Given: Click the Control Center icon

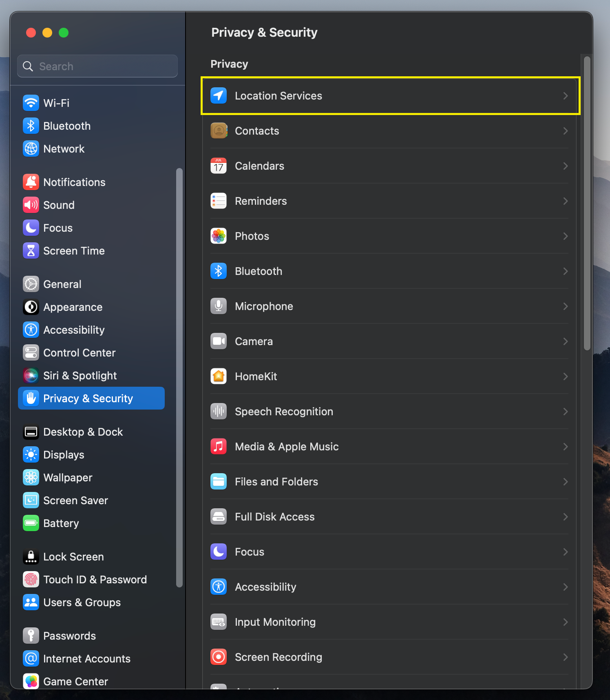Looking at the screenshot, I should pyautogui.click(x=31, y=352).
